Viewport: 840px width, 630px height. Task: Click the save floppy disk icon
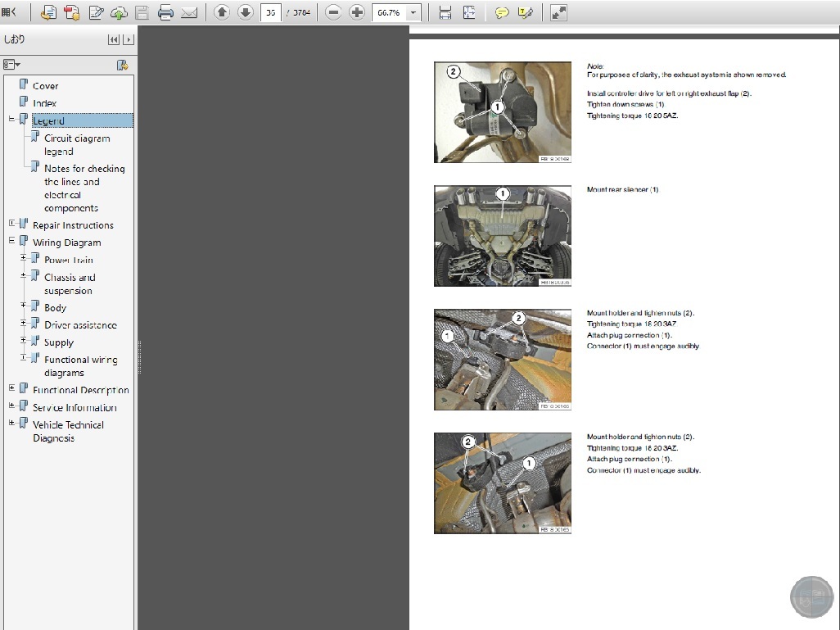[x=142, y=12]
